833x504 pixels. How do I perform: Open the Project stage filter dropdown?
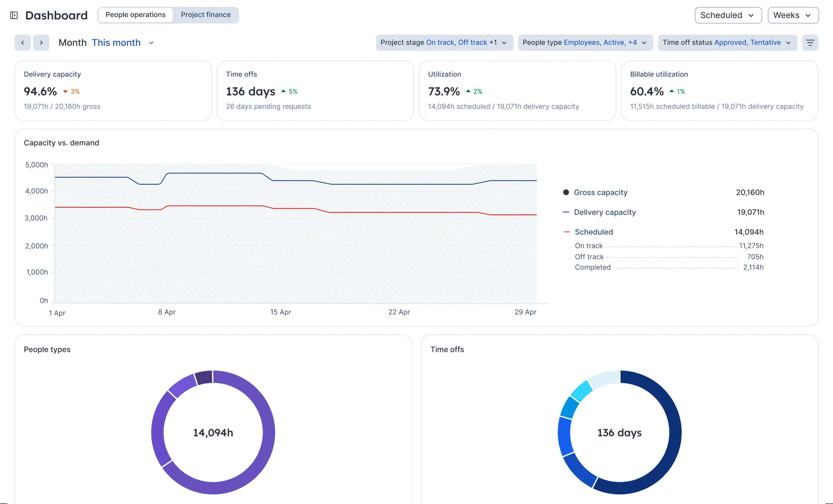[444, 43]
